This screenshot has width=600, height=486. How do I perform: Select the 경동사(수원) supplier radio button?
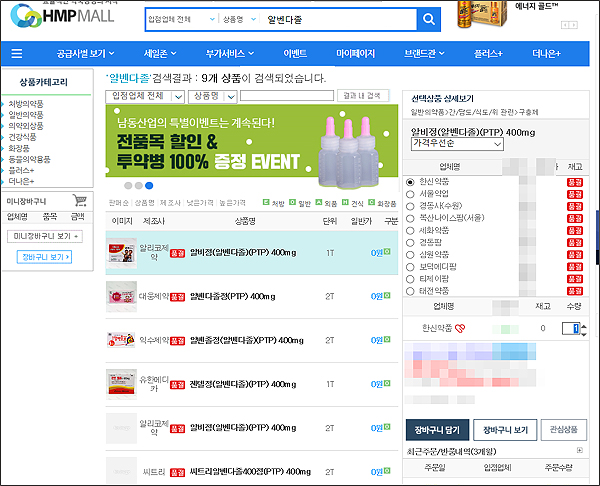410,206
